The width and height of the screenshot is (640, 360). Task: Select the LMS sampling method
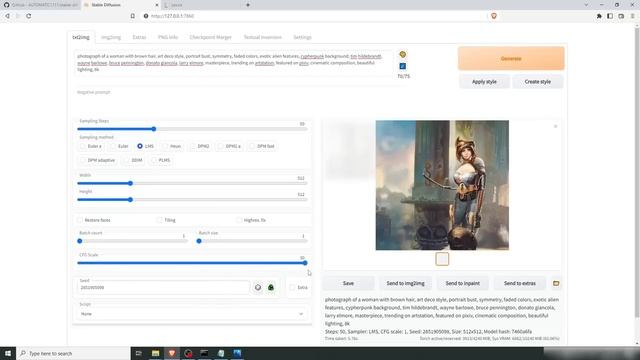click(x=145, y=146)
